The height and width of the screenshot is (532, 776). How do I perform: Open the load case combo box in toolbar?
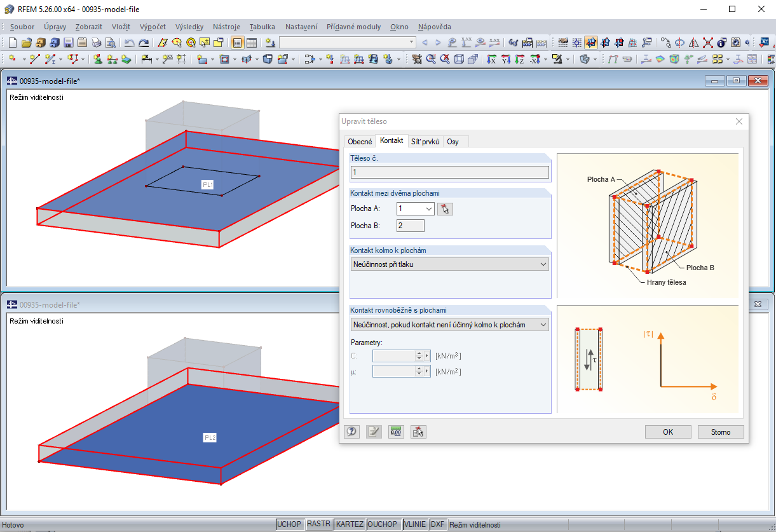coord(347,43)
